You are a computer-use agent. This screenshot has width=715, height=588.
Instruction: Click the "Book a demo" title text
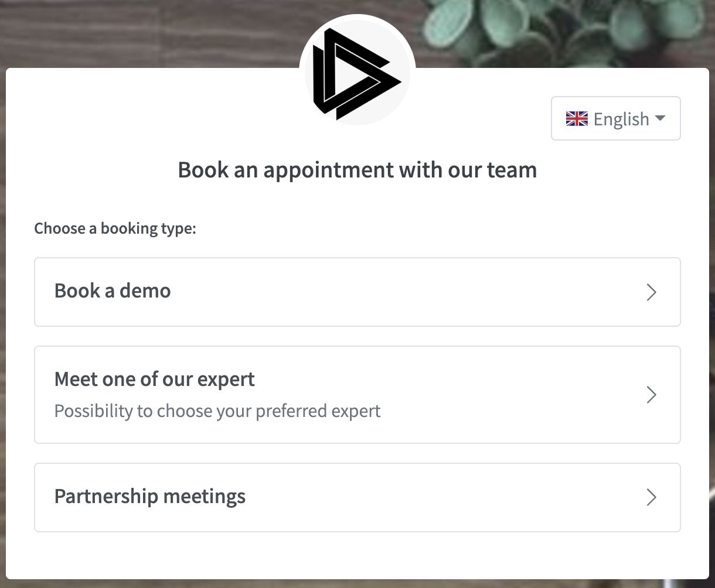(x=113, y=290)
